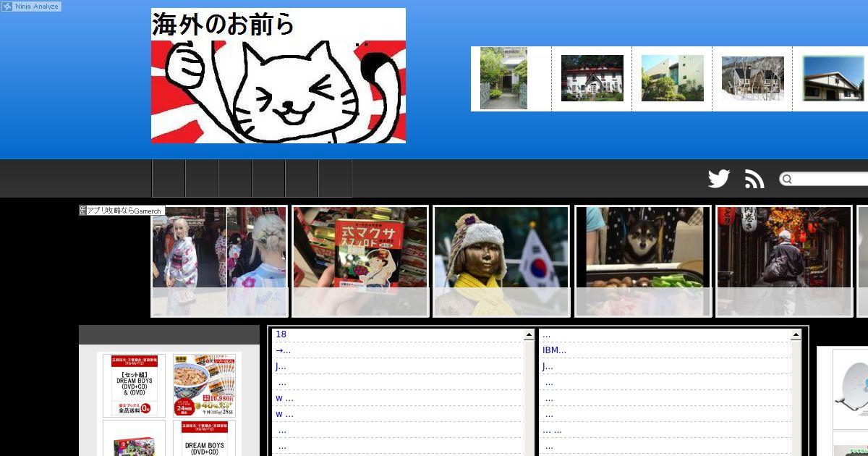Image resolution: width=868 pixels, height=456 pixels.
Task: Click up arrow of the list containing "IBM..."
Action: point(796,335)
